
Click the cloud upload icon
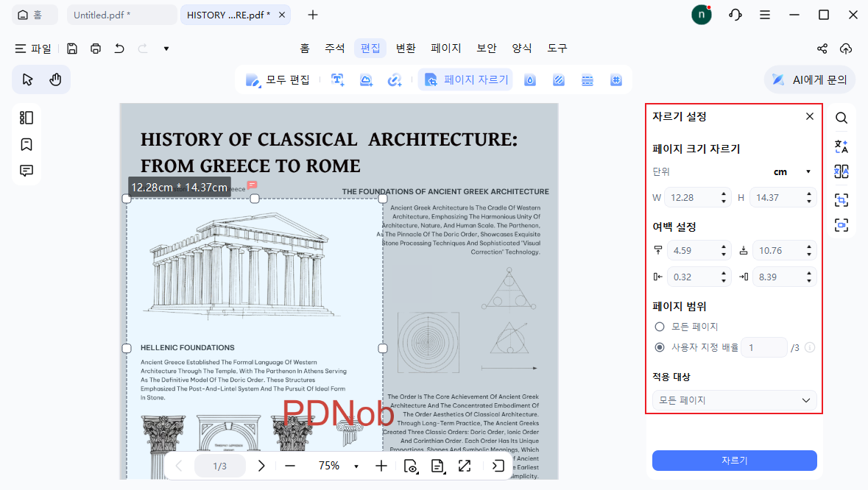click(x=846, y=49)
